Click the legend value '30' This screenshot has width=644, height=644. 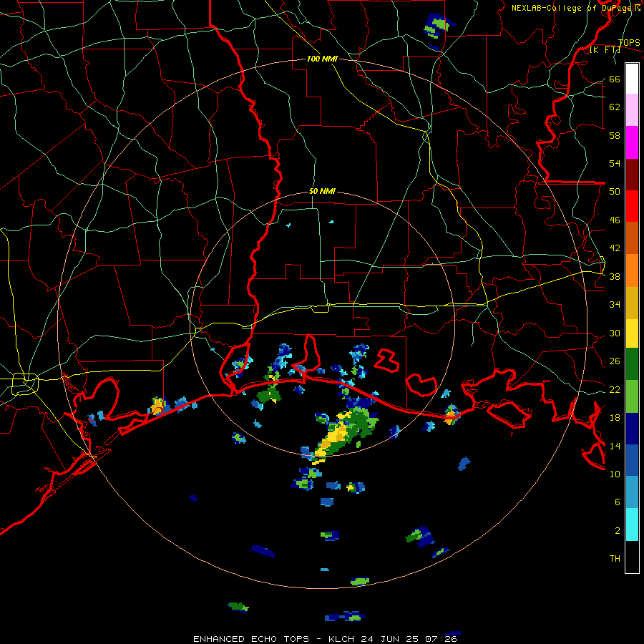click(x=615, y=333)
